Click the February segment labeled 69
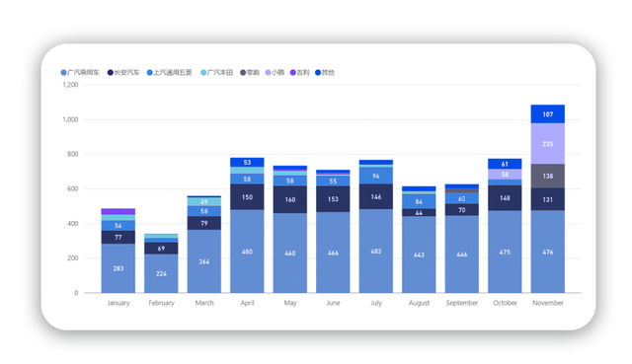The height and width of the screenshot is (364, 632). tap(161, 248)
